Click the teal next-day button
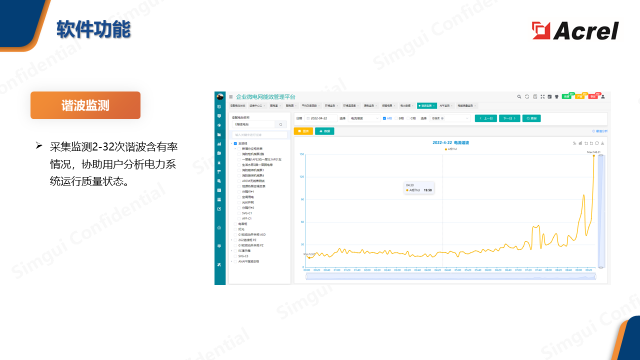Image resolution: width=640 pixels, height=360 pixels. click(509, 118)
